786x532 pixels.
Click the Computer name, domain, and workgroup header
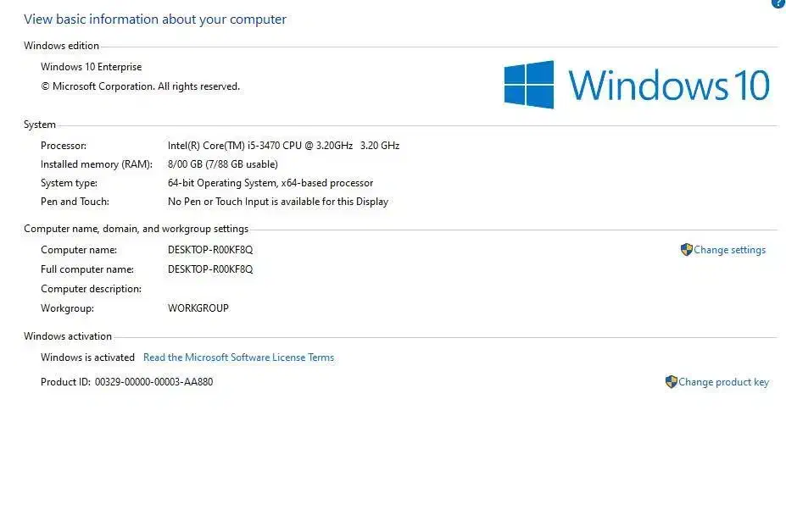136,229
